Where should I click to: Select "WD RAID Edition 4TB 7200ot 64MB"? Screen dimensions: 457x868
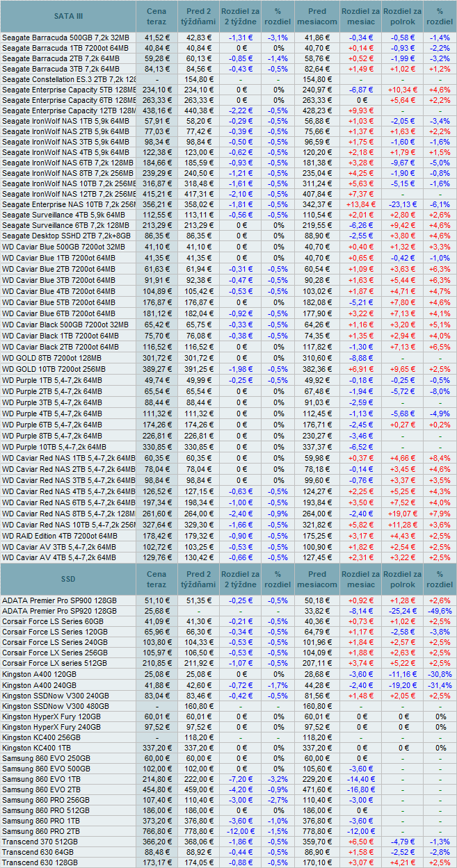point(61,536)
